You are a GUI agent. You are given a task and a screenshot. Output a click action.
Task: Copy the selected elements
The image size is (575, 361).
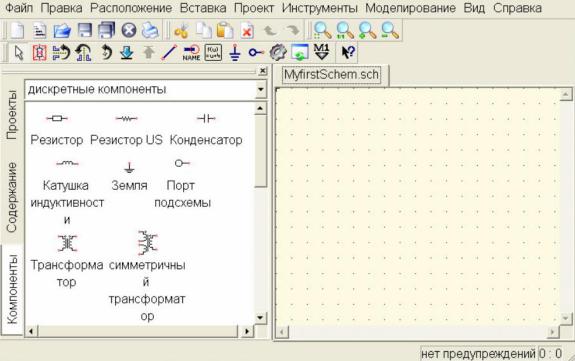[204, 30]
